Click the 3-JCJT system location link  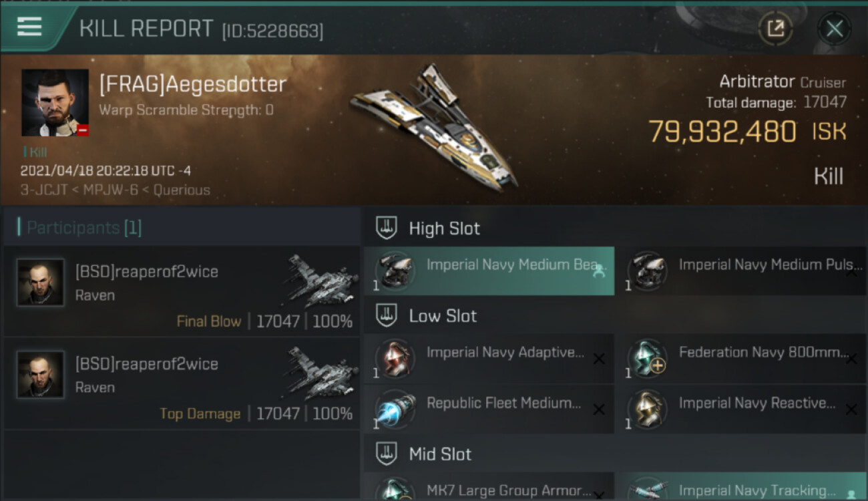44,190
